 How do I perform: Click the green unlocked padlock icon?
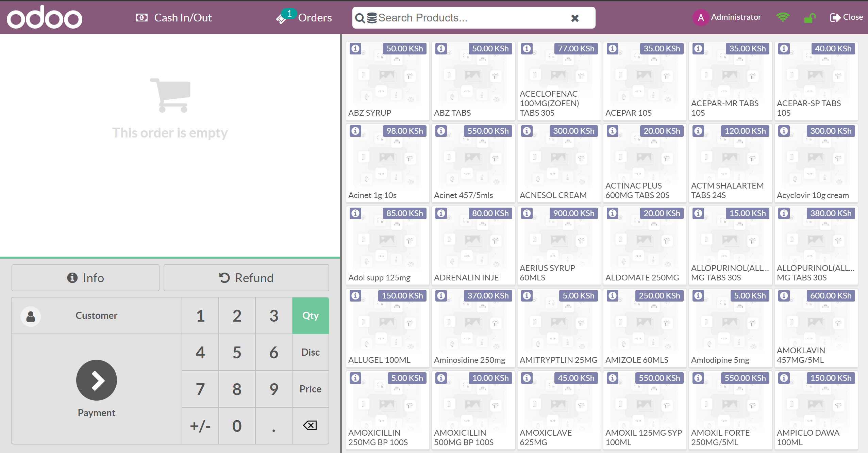click(x=810, y=18)
